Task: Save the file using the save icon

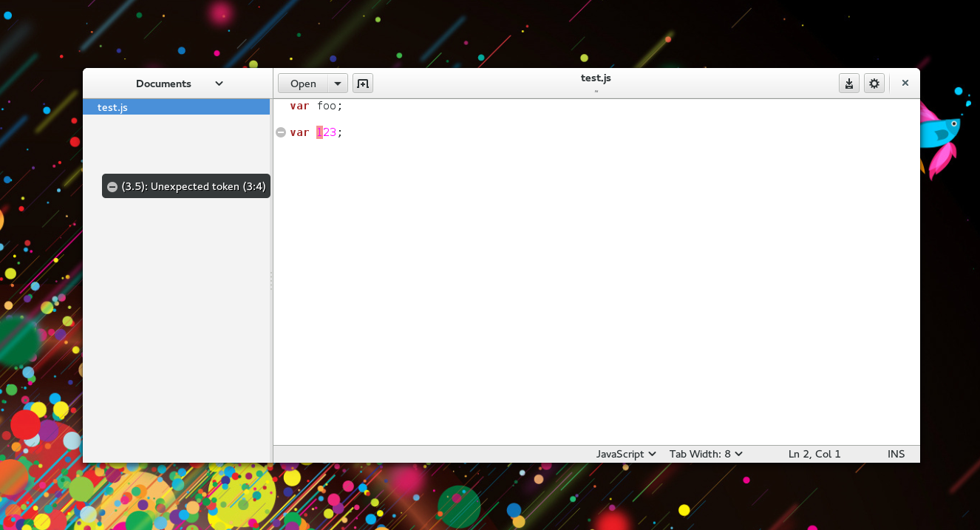Action: click(848, 83)
